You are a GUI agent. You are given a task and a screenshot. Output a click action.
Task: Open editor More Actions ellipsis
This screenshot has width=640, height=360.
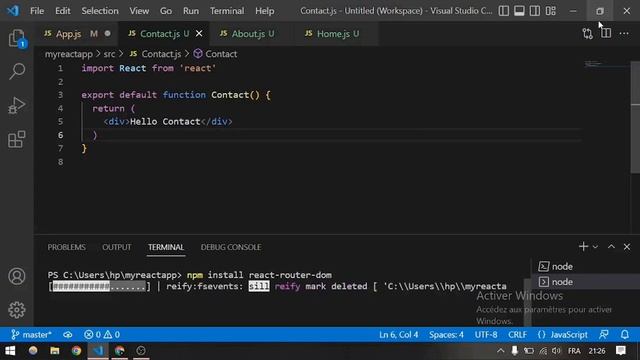(624, 33)
